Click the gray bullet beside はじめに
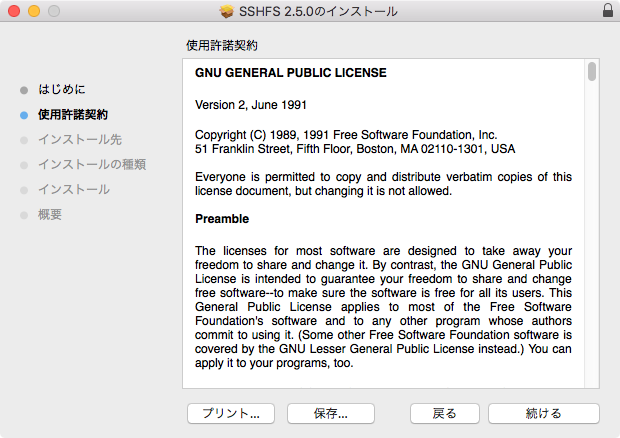620x438 pixels. point(24,90)
